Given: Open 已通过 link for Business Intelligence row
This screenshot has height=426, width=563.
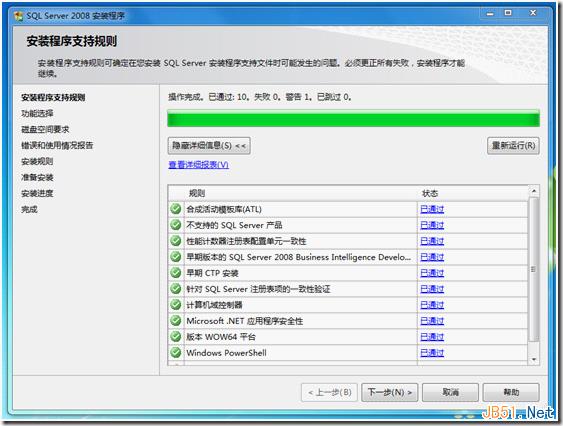Looking at the screenshot, I should pyautogui.click(x=432, y=257).
